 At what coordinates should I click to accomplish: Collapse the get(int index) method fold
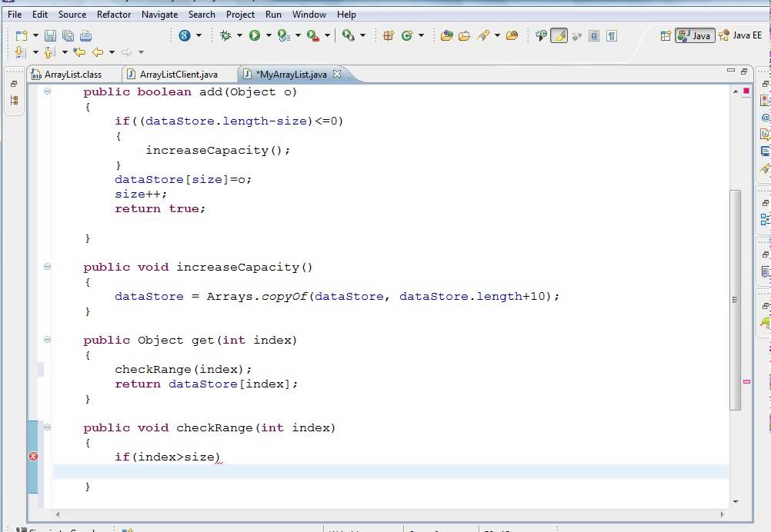47,340
